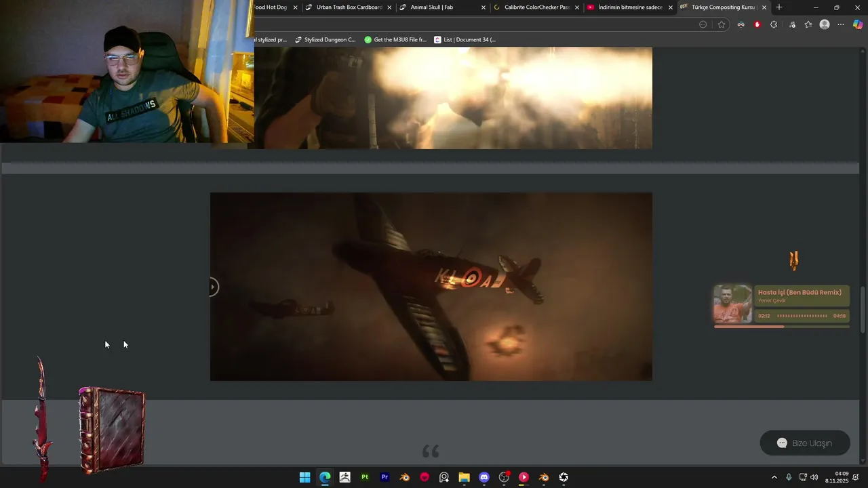Open the volume tray icon
Viewport: 868px width, 488px height.
tap(814, 477)
